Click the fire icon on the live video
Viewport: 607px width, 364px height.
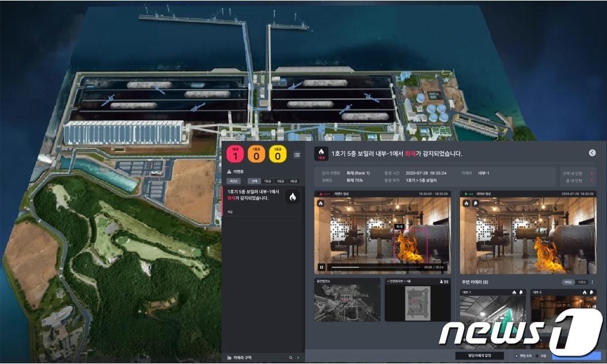467,203
